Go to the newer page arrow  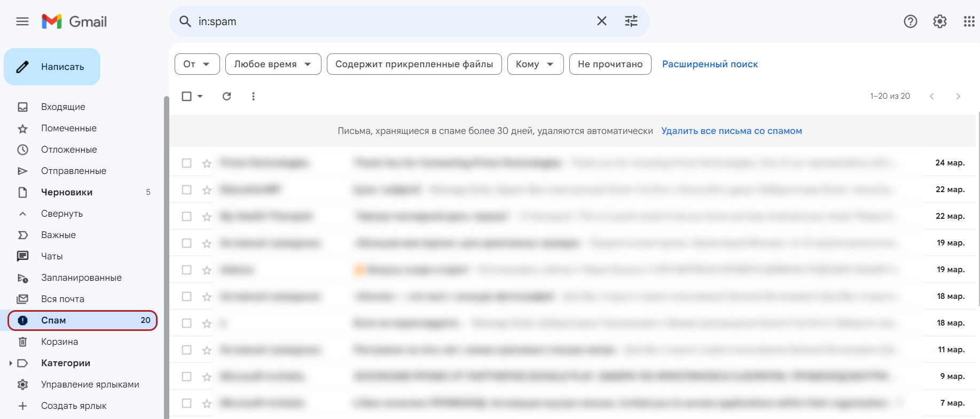point(932,96)
